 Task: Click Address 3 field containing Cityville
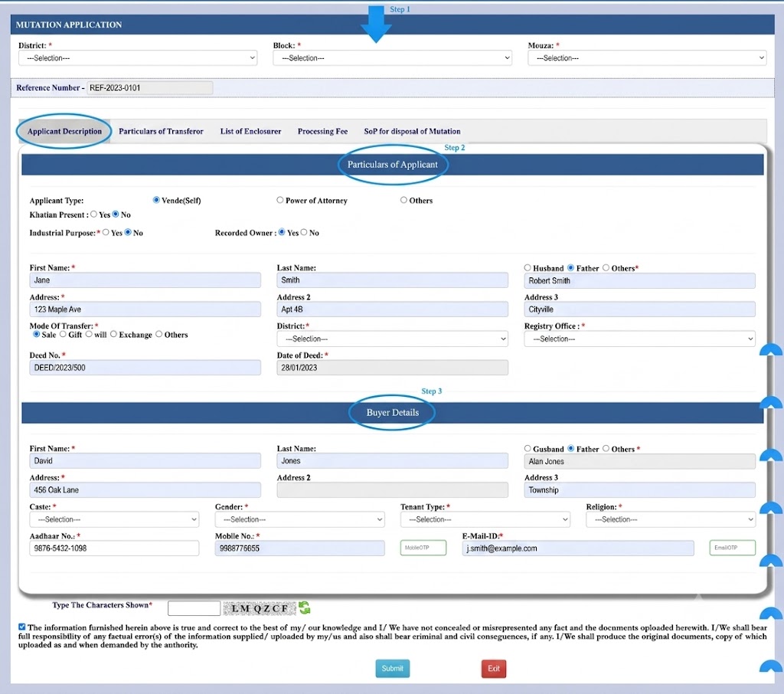(x=639, y=309)
